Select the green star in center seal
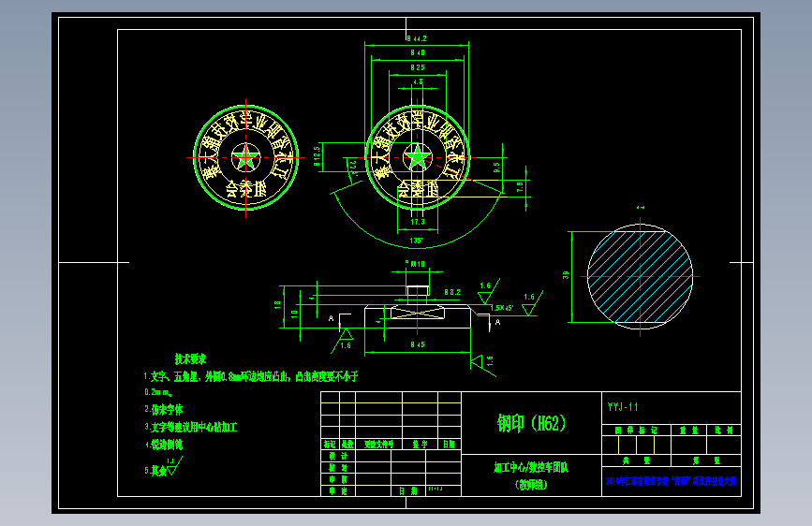 coord(418,157)
